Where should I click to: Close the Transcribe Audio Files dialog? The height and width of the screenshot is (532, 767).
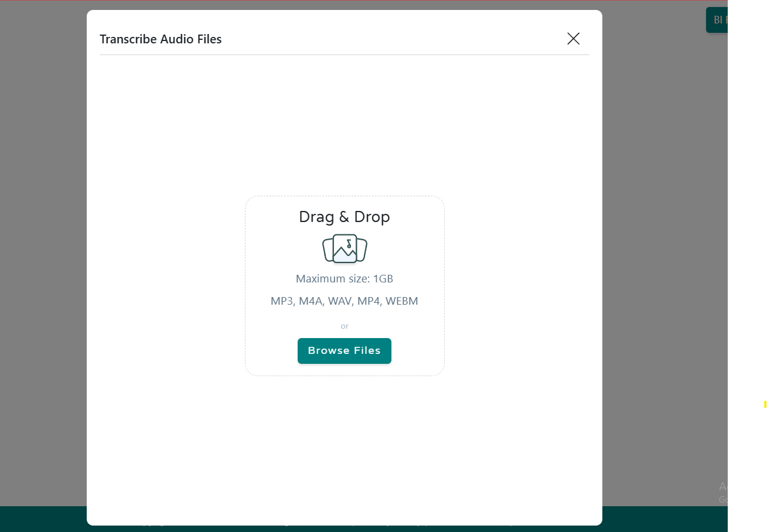573,39
